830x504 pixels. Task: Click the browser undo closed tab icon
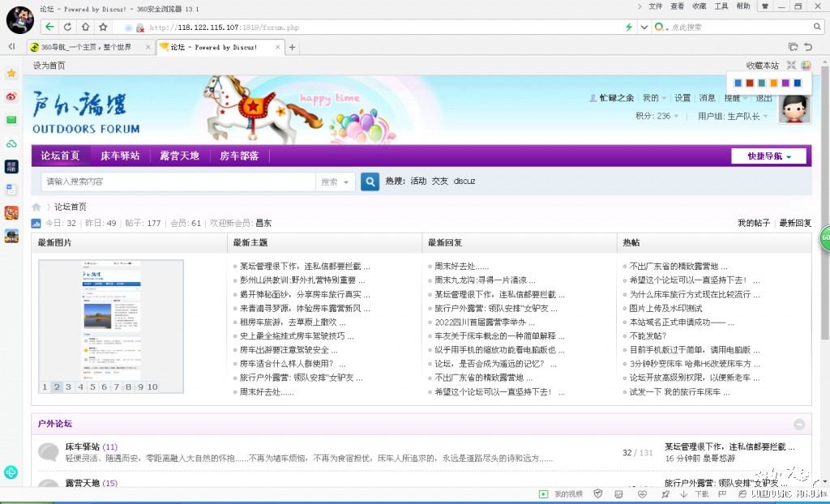coord(808,47)
